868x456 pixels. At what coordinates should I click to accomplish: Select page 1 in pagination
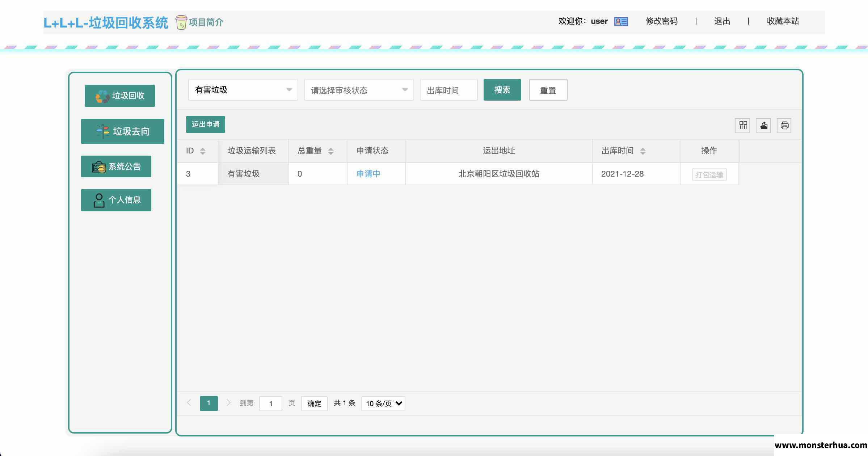(209, 403)
